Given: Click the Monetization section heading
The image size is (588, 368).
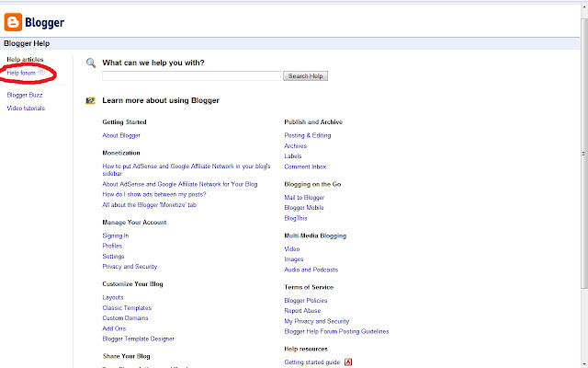Looking at the screenshot, I should click(121, 153).
